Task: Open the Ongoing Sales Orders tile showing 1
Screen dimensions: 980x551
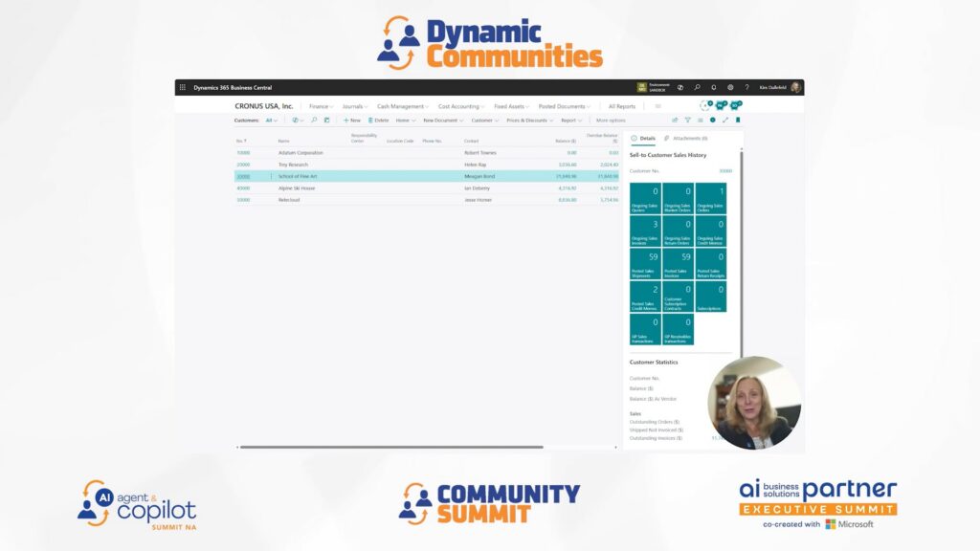Action: 711,199
